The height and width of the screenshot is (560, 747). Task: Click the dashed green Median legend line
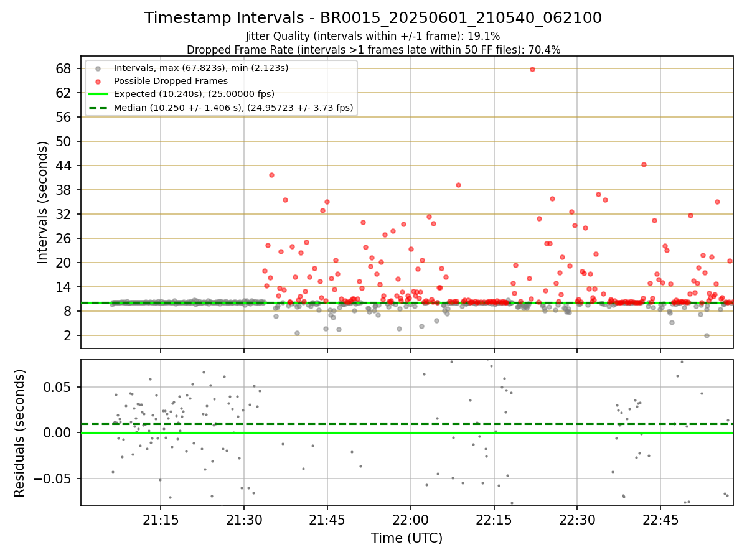click(98, 108)
